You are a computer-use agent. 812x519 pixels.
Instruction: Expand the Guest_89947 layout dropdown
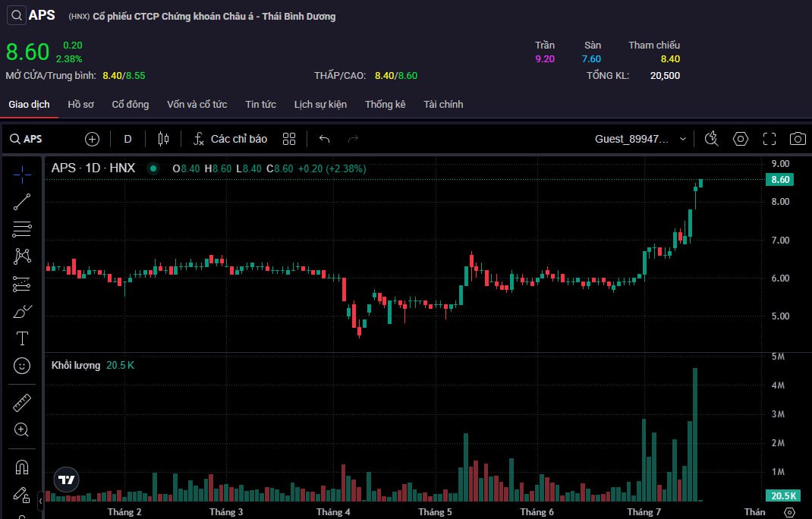click(640, 139)
